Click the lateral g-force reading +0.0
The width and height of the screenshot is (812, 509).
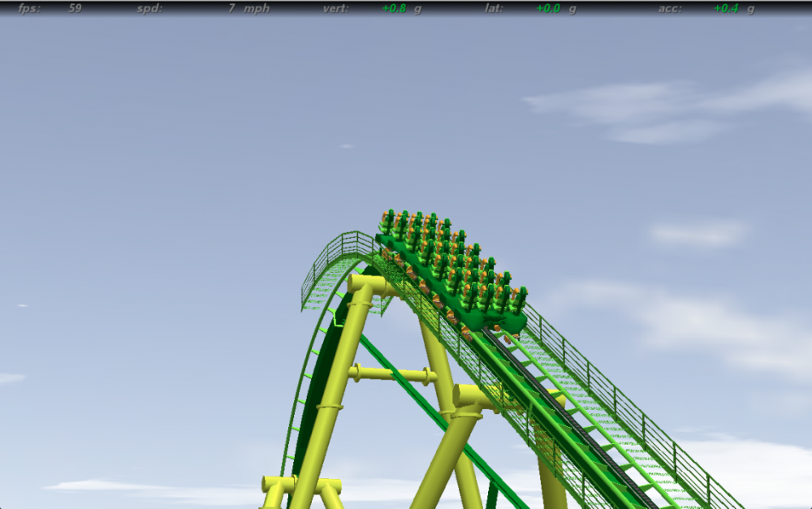[549, 8]
